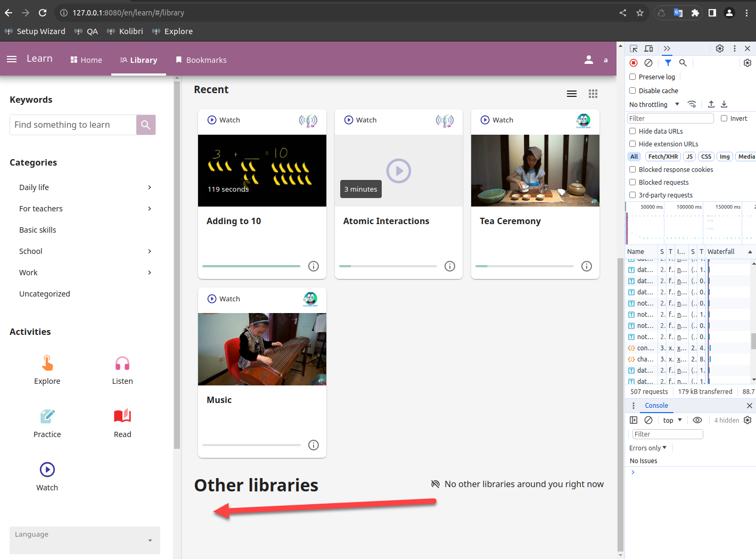Switch to list view for Recent resources
756x559 pixels.
click(572, 93)
